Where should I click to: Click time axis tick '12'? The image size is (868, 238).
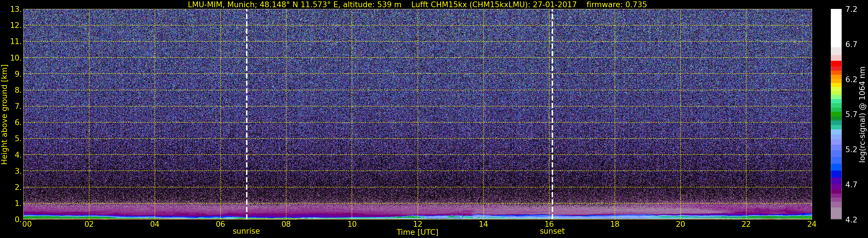(417, 224)
